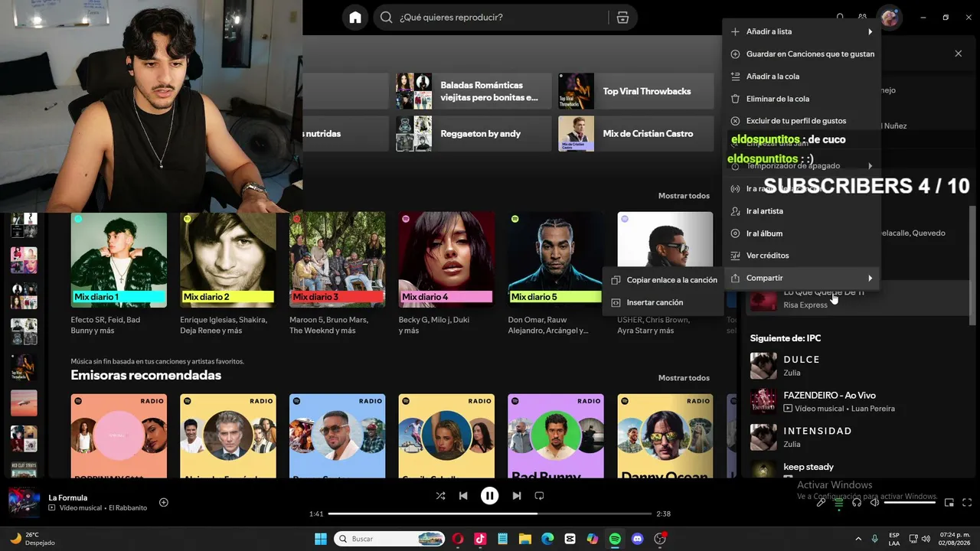Click the taskbar Buscar search box
Image resolution: width=980 pixels, height=551 pixels.
click(x=390, y=539)
